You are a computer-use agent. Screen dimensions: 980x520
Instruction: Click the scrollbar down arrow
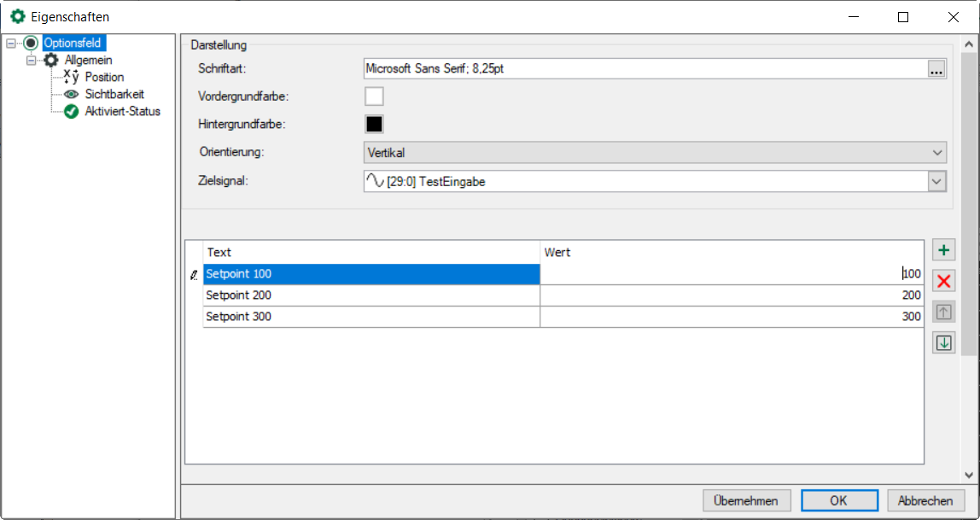click(x=970, y=476)
